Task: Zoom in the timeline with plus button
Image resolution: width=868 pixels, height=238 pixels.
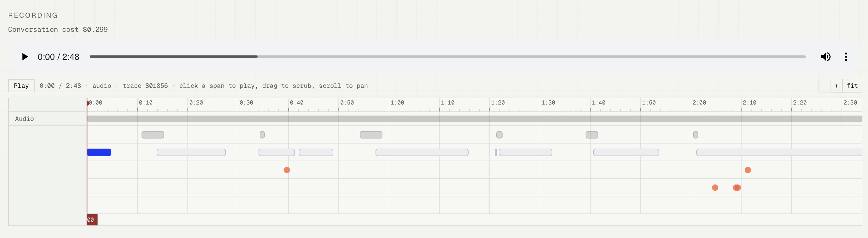Action: (x=836, y=86)
